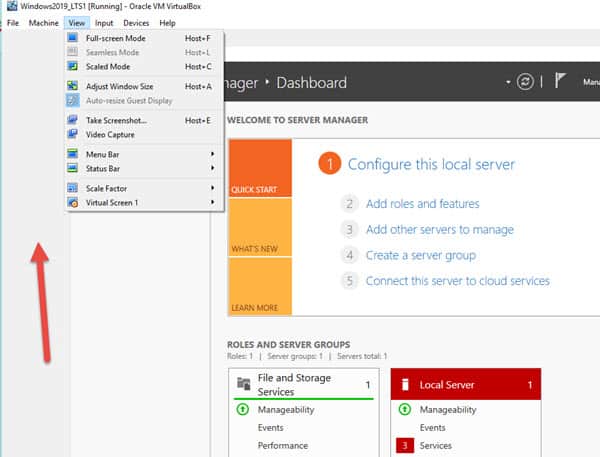Click Configure this local server link
600x457 pixels.
tap(431, 164)
